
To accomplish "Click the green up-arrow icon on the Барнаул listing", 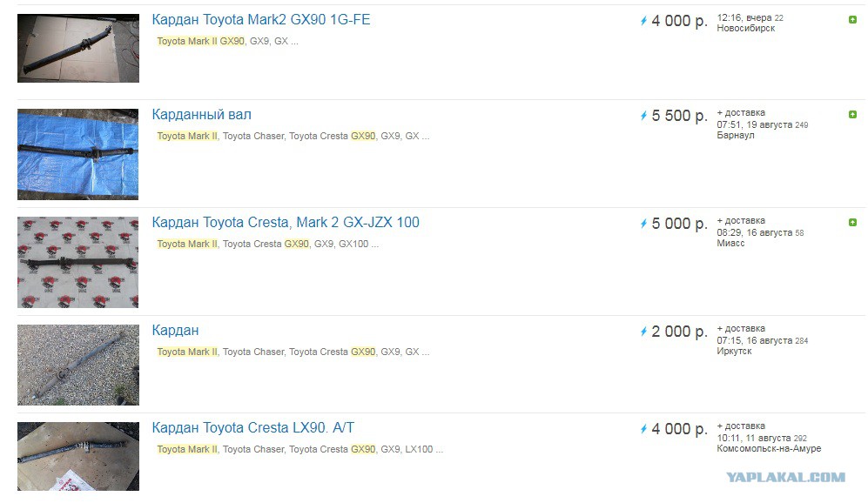I will pos(852,115).
